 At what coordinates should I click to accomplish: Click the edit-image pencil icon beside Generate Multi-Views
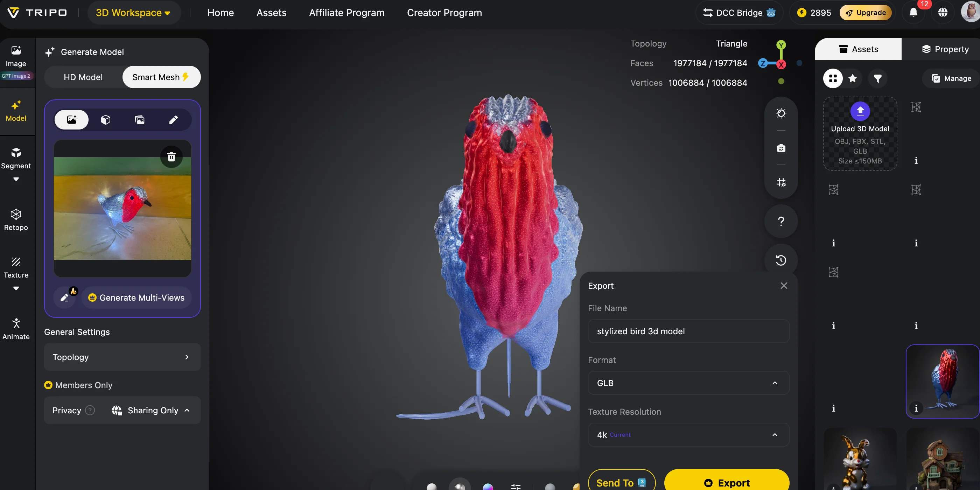[x=65, y=297]
